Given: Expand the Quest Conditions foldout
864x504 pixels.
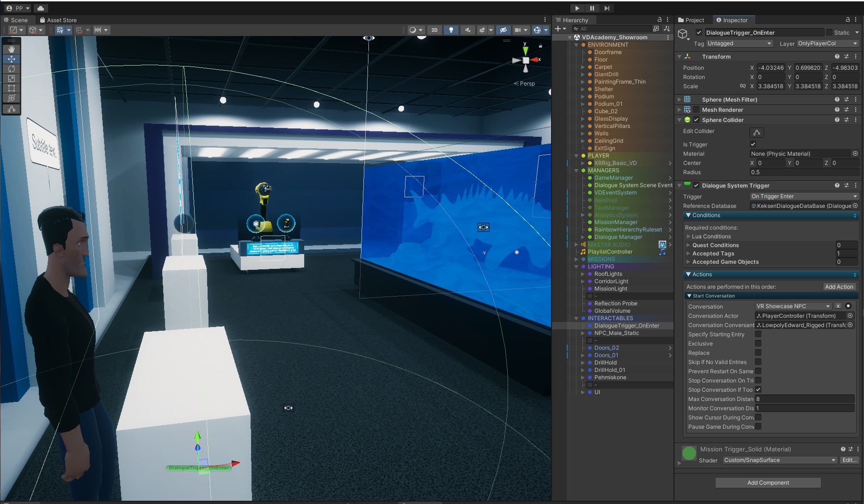Looking at the screenshot, I should point(688,245).
